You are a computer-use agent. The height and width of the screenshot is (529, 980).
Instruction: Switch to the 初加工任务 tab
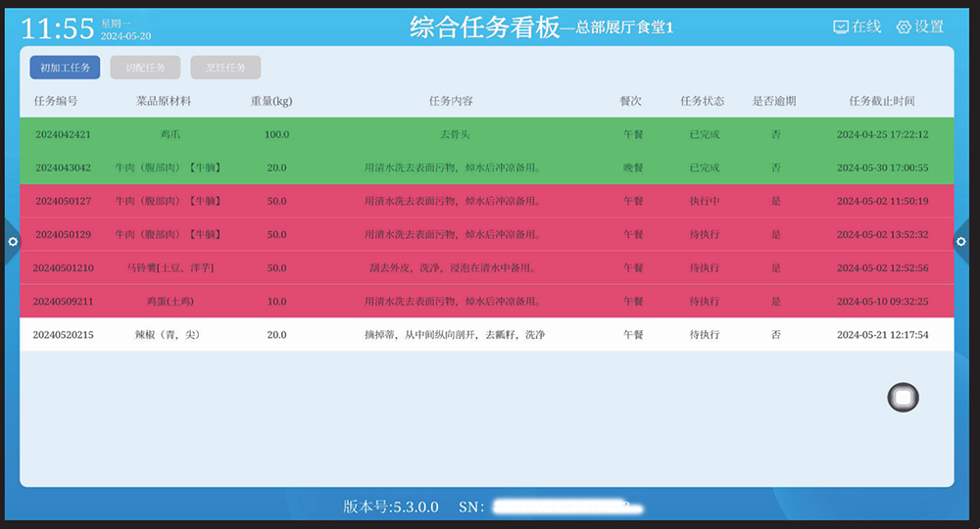coord(65,68)
